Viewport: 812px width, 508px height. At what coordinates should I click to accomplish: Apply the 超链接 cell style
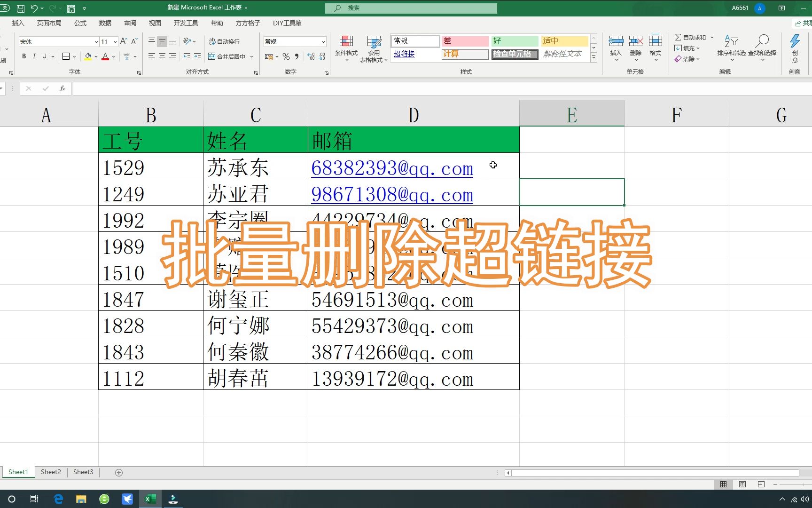404,54
